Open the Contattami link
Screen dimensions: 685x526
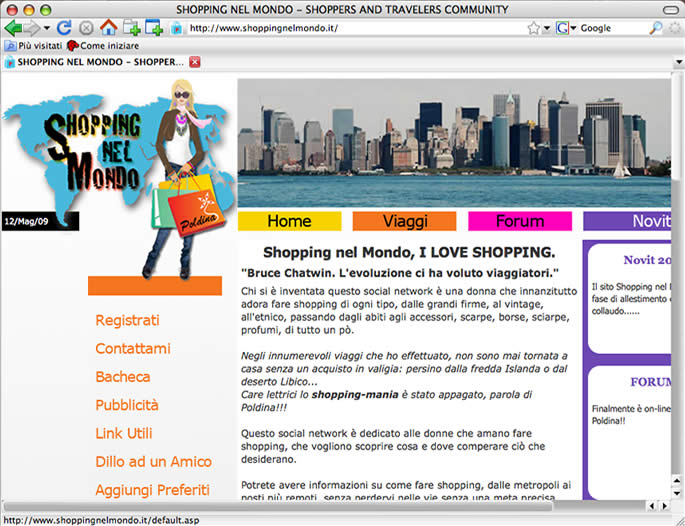click(132, 349)
